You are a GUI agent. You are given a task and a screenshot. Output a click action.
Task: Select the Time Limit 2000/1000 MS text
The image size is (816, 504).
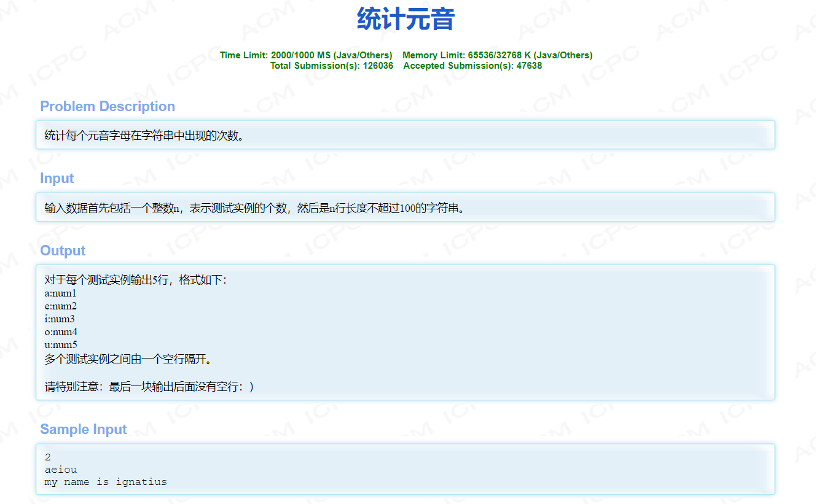click(x=306, y=55)
